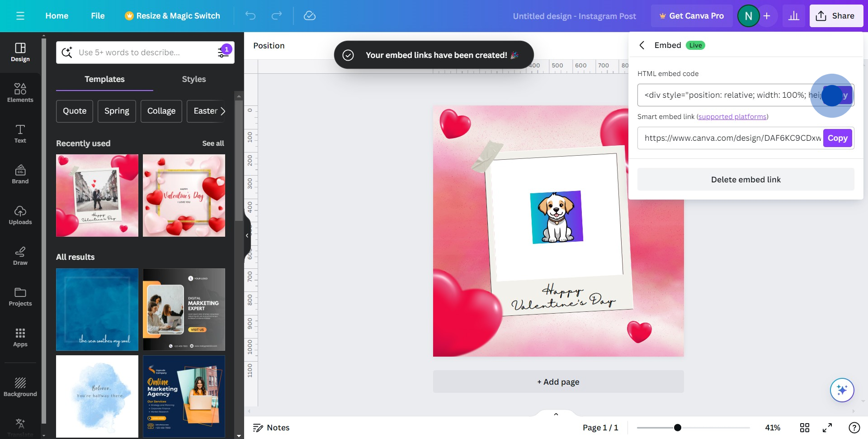Screen dimensions: 868x439
Task: Open the Elements panel in sidebar
Action: pos(20,93)
